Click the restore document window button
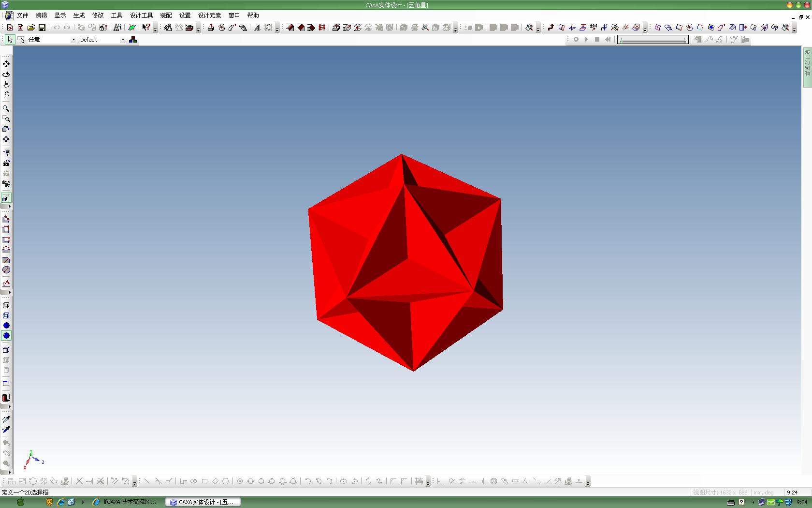The height and width of the screenshot is (508, 812). point(801,17)
